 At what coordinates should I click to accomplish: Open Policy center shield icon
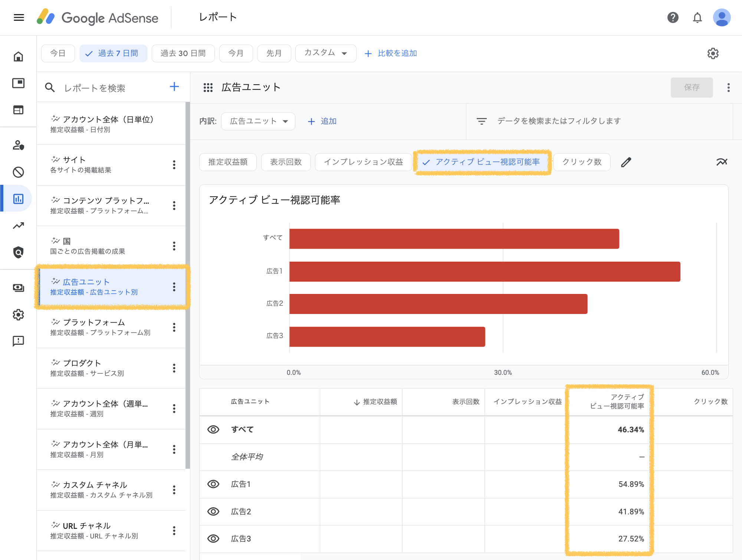tap(18, 252)
